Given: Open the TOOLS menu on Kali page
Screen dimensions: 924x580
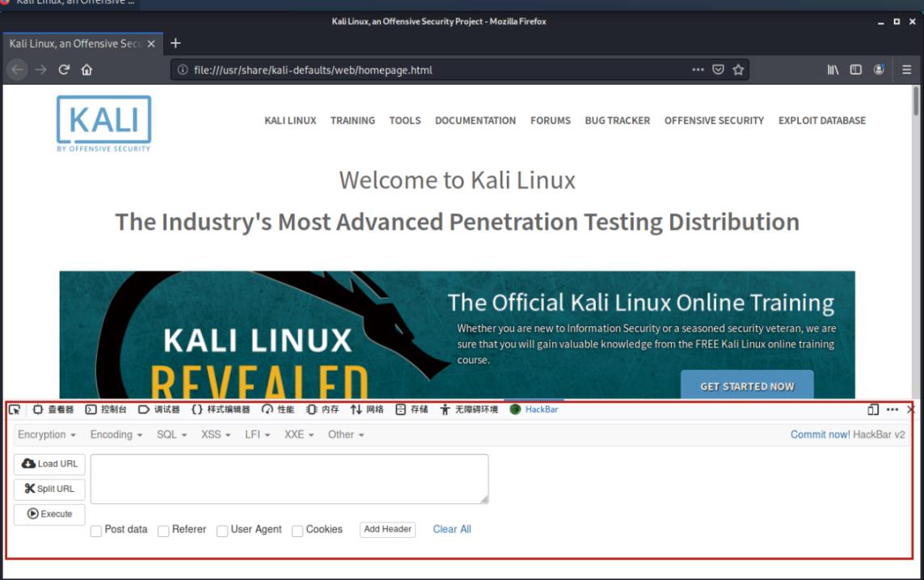Looking at the screenshot, I should [x=405, y=121].
